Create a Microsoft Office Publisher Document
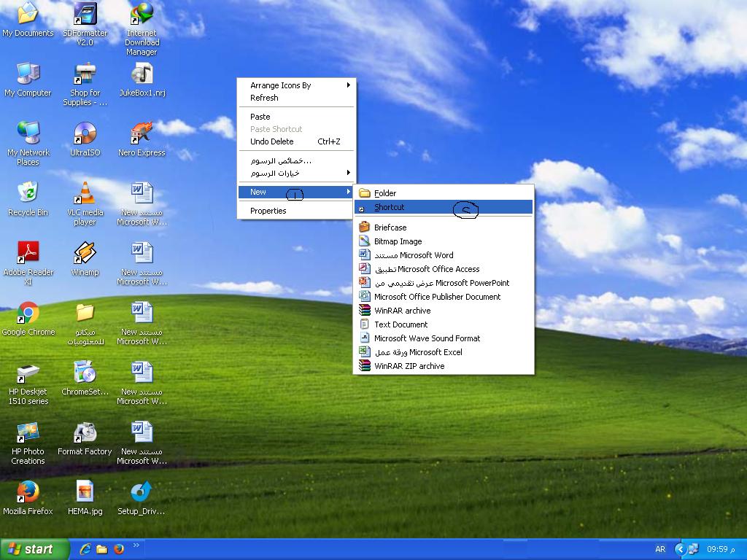 tap(444, 297)
